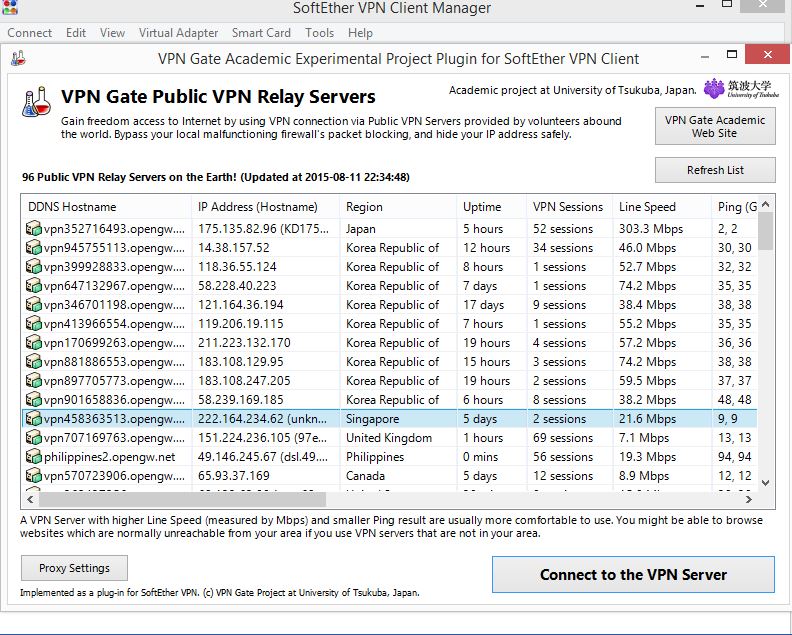Click the University of Tsukuba logo
This screenshot has height=635, width=792.
[741, 88]
